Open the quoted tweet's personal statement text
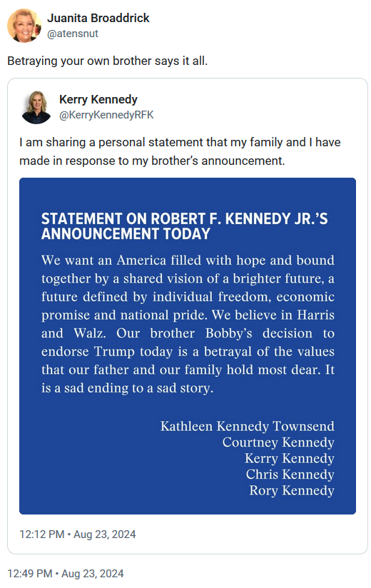Image resolution: width=371 pixels, height=588 pixels. (x=180, y=151)
